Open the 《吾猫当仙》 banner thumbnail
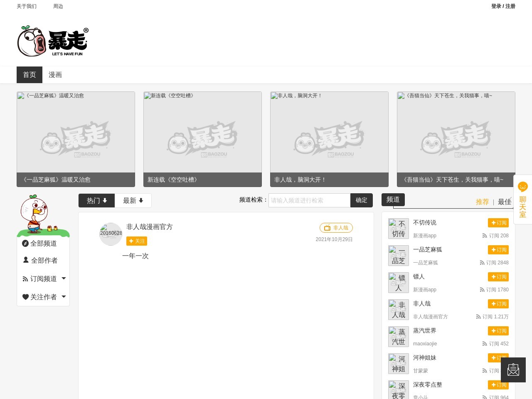 pos(456,139)
